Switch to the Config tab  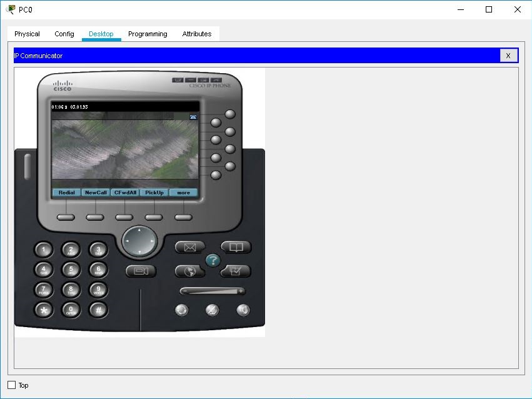coord(64,34)
